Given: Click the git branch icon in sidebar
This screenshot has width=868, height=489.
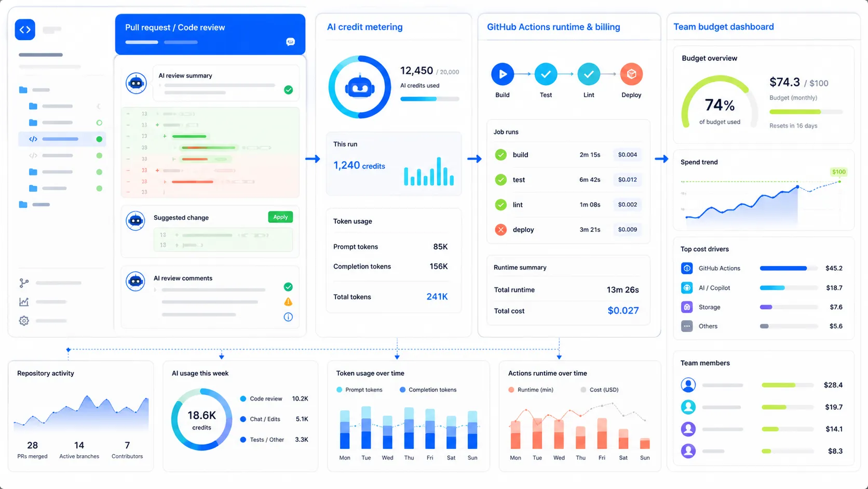Looking at the screenshot, I should click(24, 283).
